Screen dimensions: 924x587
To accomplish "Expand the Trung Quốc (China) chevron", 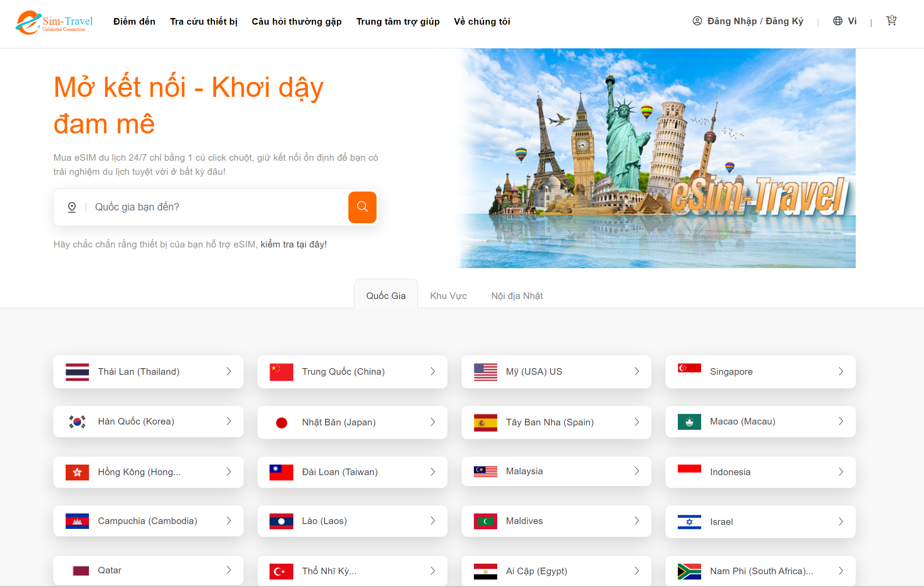I will coord(433,372).
